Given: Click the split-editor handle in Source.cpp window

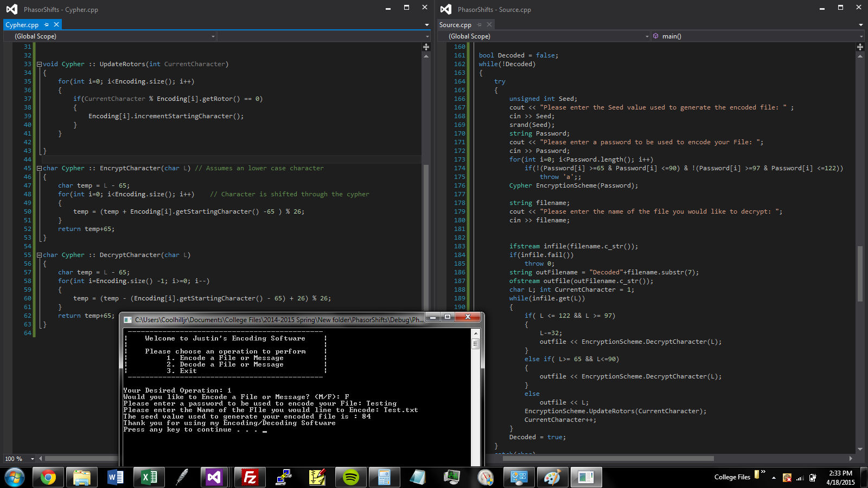Looking at the screenshot, I should (x=860, y=47).
